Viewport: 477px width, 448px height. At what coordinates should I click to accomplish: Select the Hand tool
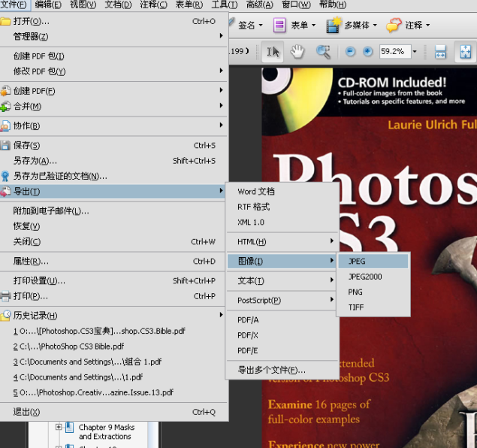coord(297,51)
